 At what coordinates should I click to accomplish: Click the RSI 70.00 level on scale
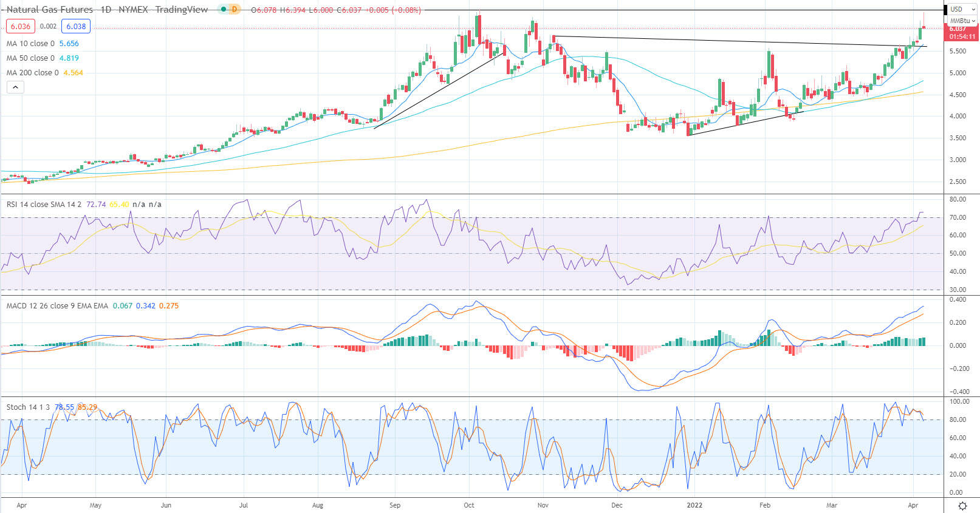[958, 217]
